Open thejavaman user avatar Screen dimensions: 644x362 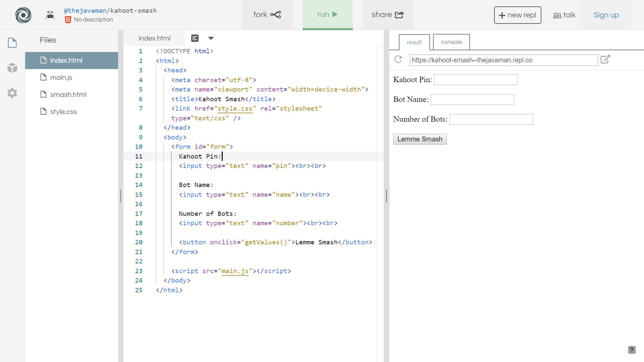pos(50,15)
